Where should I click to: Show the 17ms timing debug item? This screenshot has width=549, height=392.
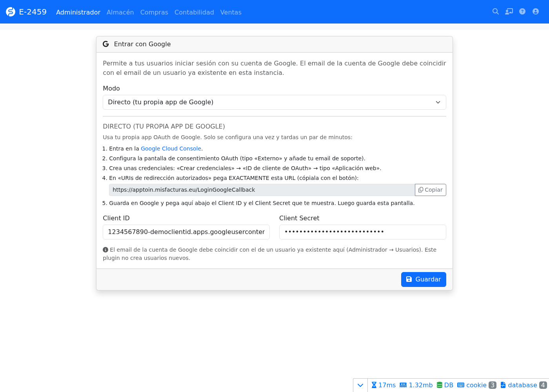click(384, 385)
